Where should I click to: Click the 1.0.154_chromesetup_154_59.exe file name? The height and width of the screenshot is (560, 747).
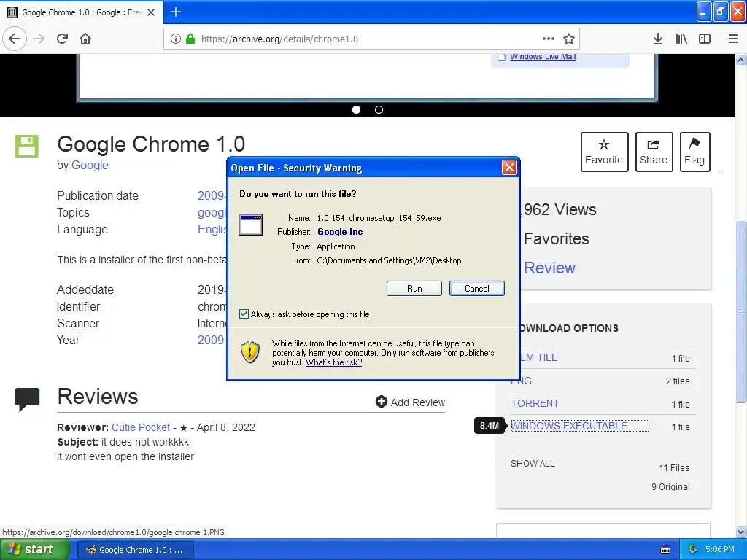(x=379, y=218)
